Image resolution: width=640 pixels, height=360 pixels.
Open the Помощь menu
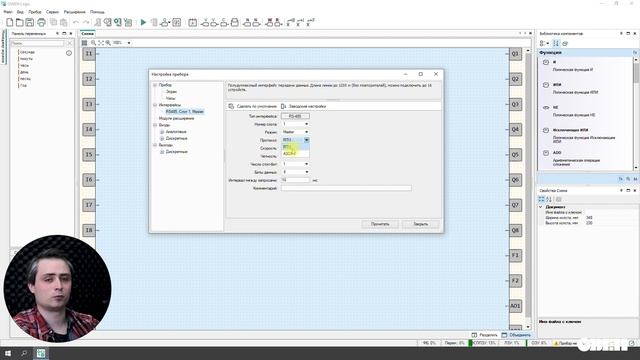pos(97,12)
